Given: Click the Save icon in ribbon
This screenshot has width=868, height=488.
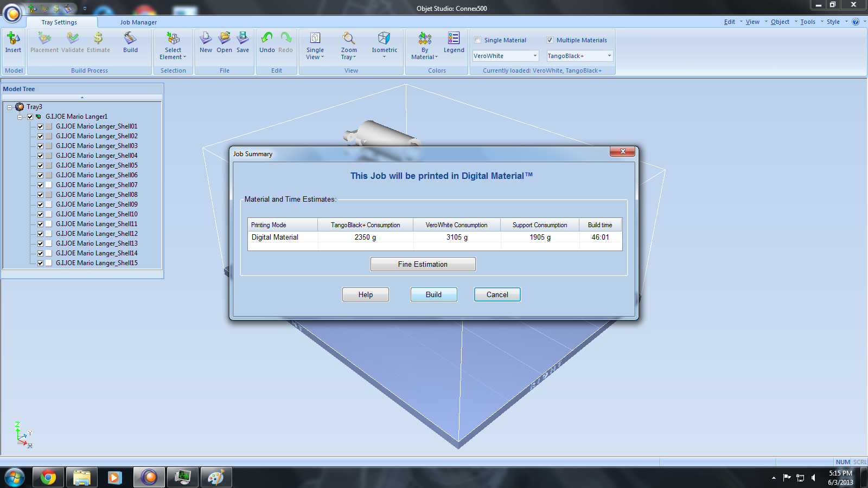Looking at the screenshot, I should pyautogui.click(x=243, y=38).
